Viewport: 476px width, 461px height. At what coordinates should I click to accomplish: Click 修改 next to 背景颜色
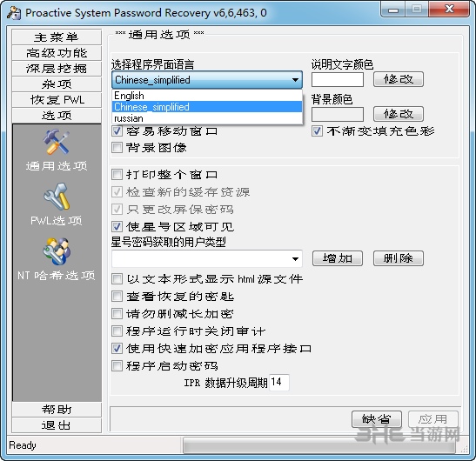coord(399,114)
